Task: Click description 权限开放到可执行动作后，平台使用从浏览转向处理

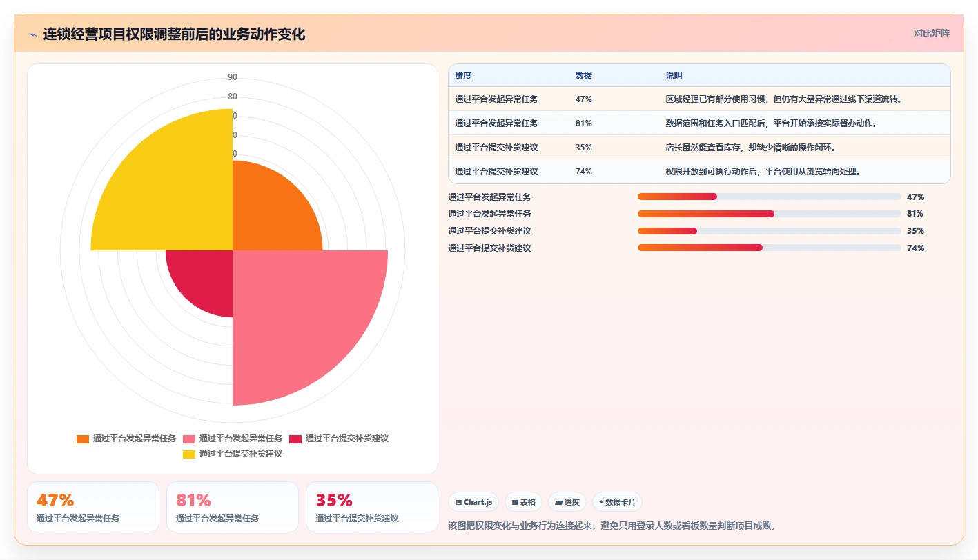Action: [x=763, y=172]
